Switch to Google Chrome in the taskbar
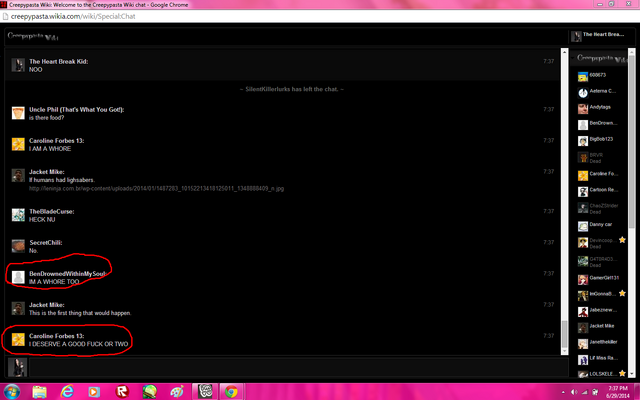The height and width of the screenshot is (400, 640). pos(231,392)
